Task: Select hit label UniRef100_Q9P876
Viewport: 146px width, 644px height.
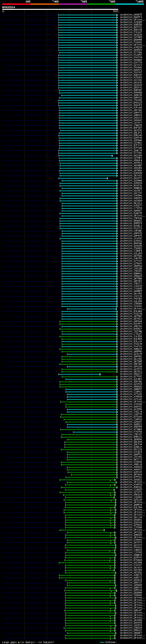Action: [131, 233]
